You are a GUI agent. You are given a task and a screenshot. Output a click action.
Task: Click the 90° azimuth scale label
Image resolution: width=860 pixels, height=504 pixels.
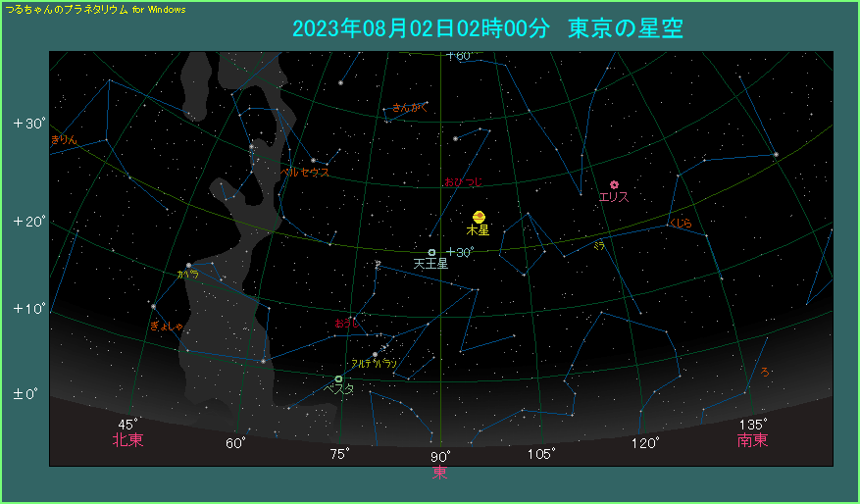(439, 456)
